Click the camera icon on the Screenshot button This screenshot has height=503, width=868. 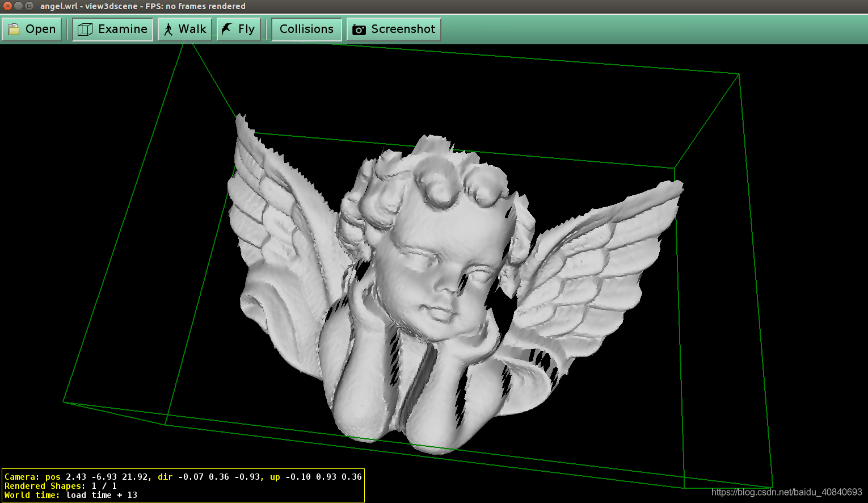pos(359,29)
